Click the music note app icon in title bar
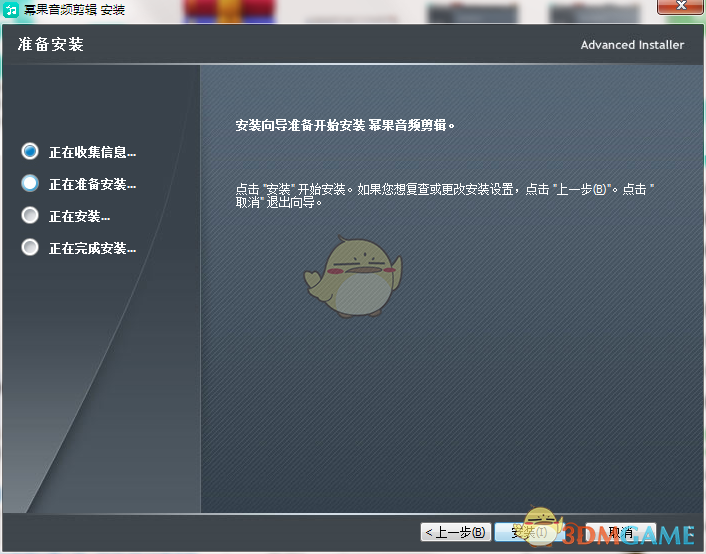This screenshot has height=554, width=706. (x=11, y=9)
